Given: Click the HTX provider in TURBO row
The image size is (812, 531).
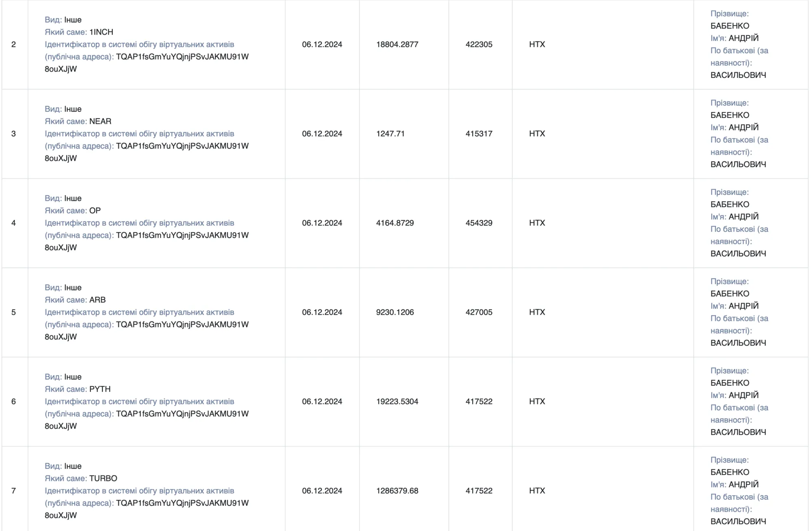Looking at the screenshot, I should pyautogui.click(x=537, y=490).
